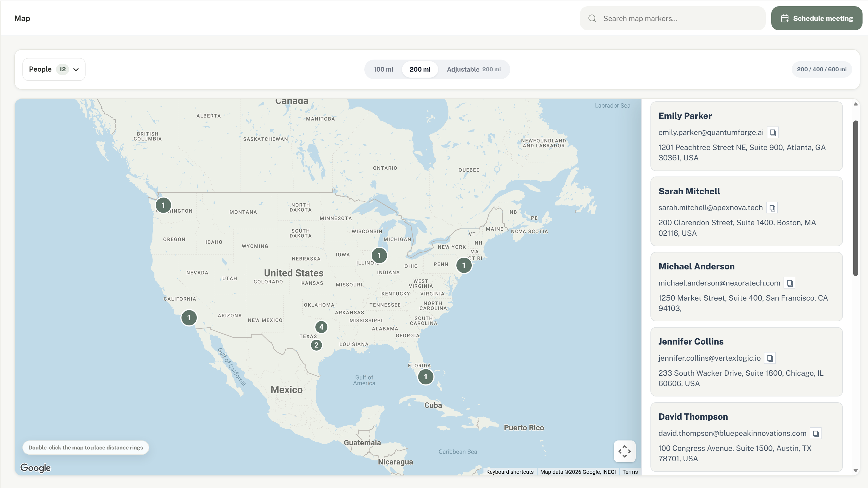Click the map camera pan control icon

(x=624, y=451)
